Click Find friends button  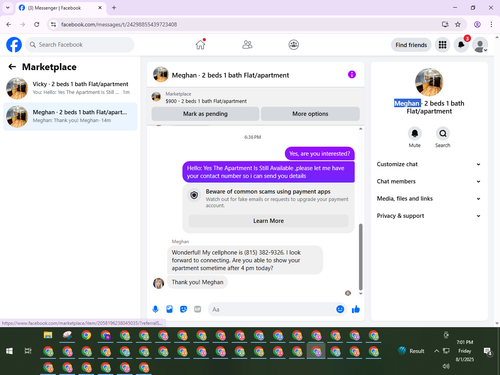point(411,45)
